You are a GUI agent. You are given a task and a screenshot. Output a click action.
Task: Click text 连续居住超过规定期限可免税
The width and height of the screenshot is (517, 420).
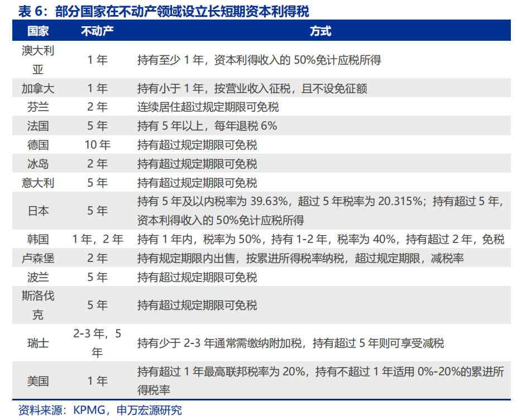[208, 107]
